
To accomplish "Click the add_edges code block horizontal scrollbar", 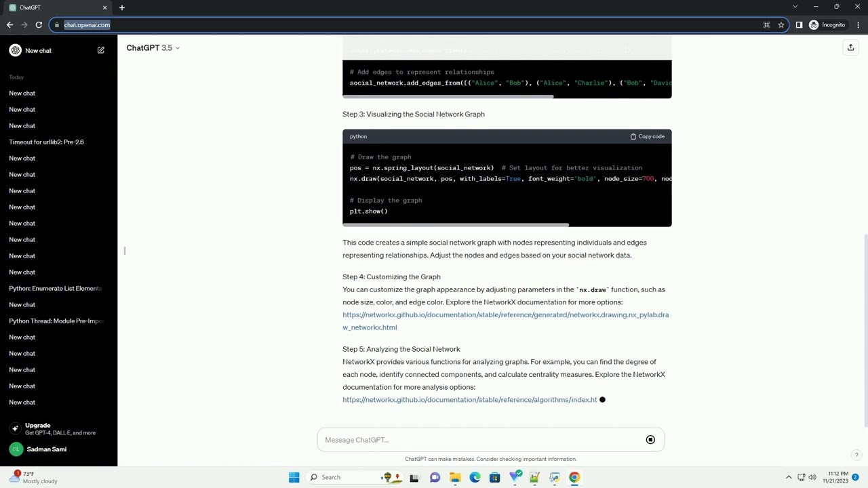I will pyautogui.click(x=448, y=96).
